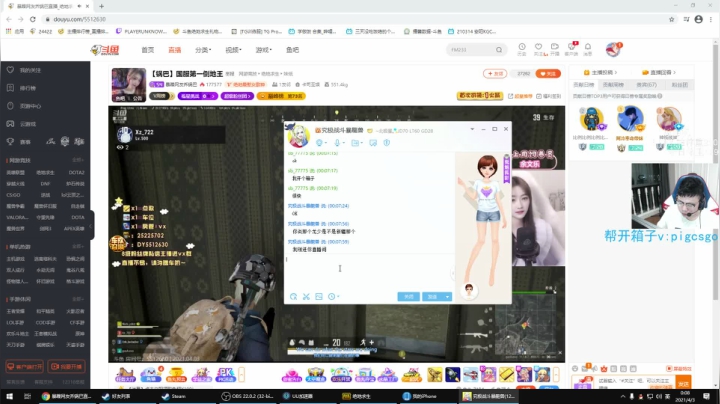Open the 鱼吧 forum tab
This screenshot has width=720, height=404.
292,50
